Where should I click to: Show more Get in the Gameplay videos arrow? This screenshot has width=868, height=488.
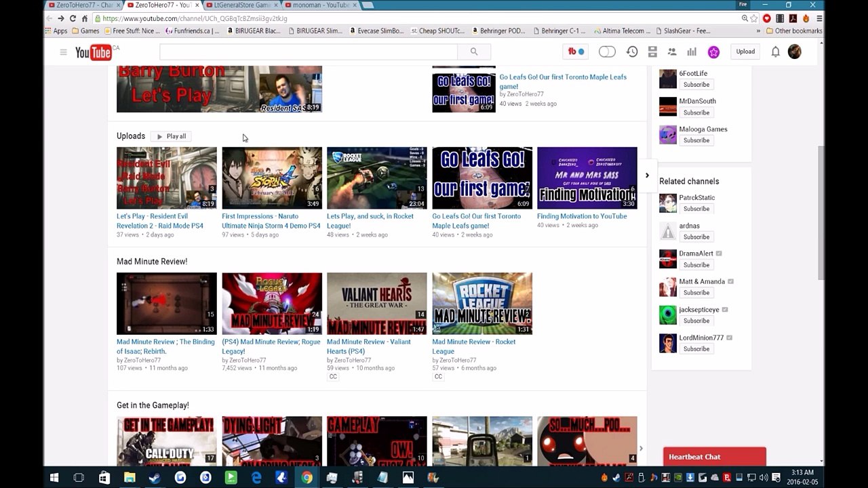[x=641, y=448]
